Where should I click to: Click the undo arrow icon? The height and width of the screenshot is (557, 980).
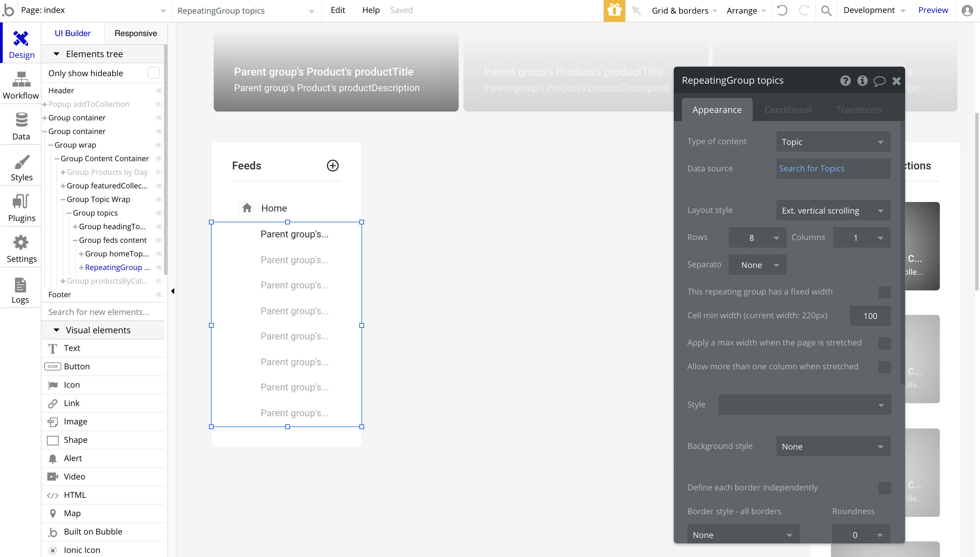coord(782,10)
